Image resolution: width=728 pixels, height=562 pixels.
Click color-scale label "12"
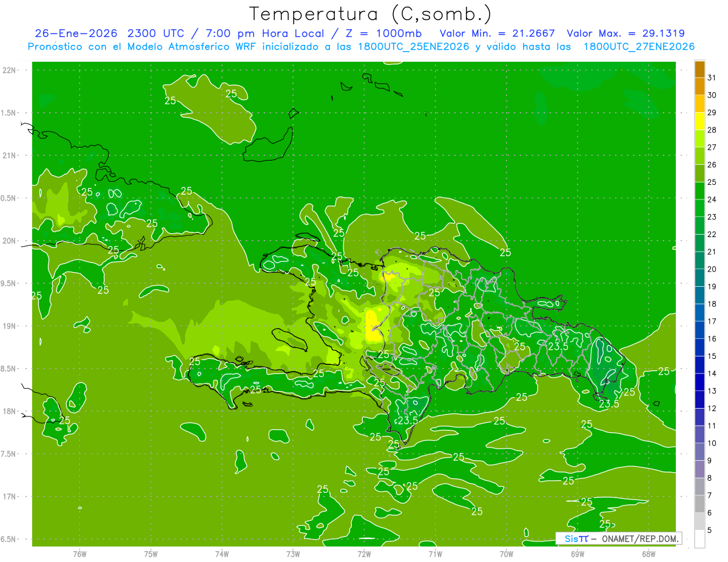[712, 409]
